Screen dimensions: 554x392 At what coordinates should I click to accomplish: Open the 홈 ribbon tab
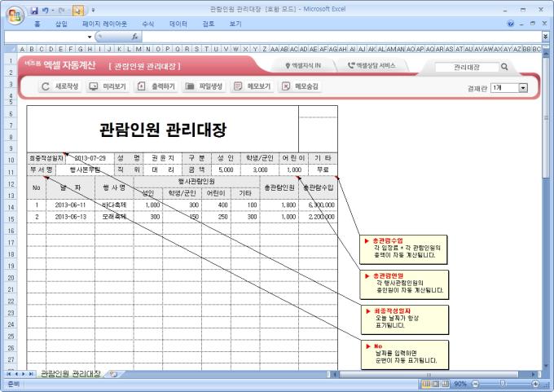pos(37,24)
